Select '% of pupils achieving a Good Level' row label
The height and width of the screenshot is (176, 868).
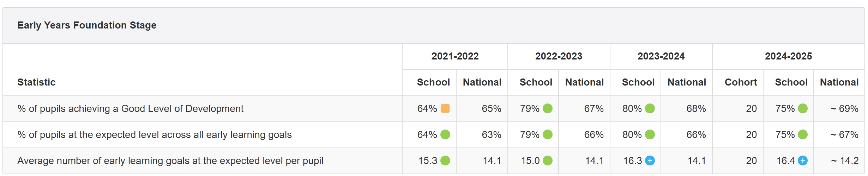130,109
